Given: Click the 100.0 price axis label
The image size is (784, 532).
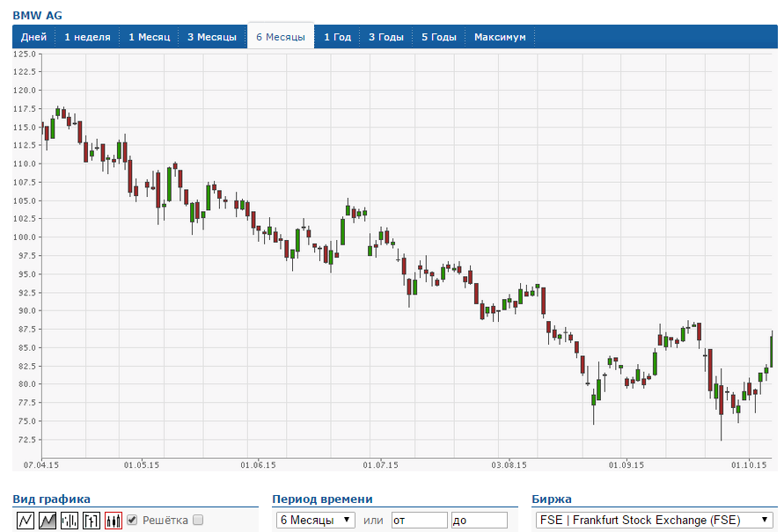Looking at the screenshot, I should click(25, 237).
